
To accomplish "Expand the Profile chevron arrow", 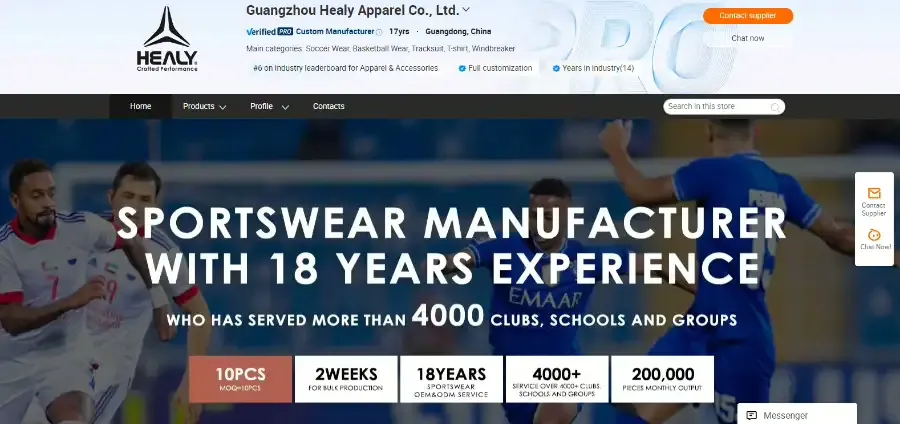I will point(285,107).
